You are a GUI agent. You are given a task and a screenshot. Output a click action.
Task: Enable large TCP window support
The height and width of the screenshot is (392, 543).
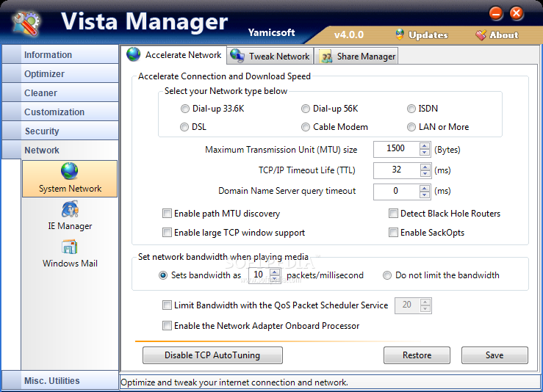167,233
